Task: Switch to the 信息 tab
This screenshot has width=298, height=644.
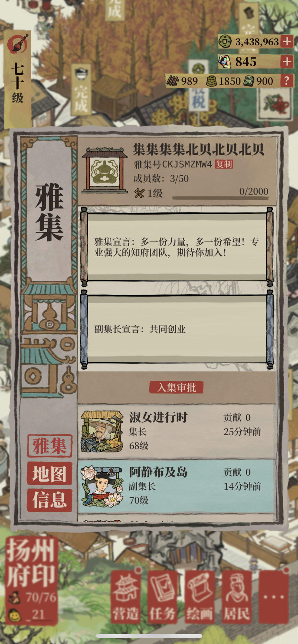Action: pos(50,500)
